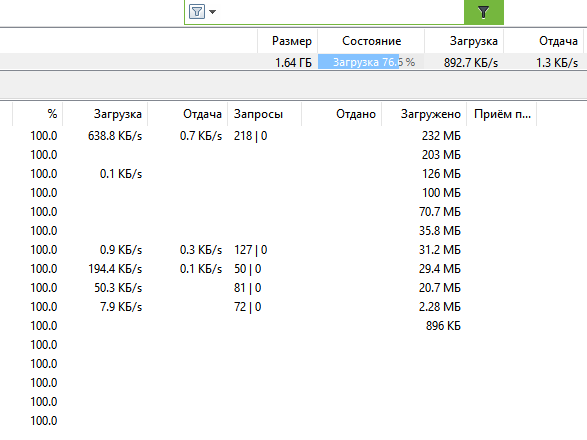Select the torrent row with size 1.64 ГБ
This screenshot has height=440, width=587.
294,62
